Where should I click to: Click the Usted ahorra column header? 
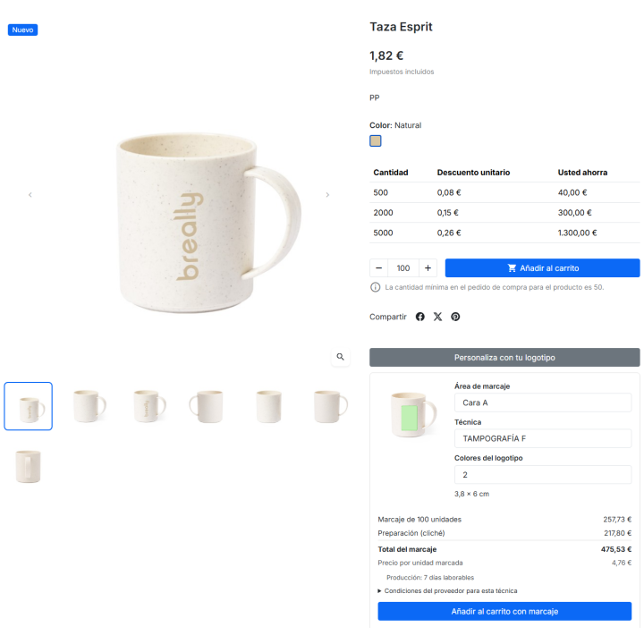(x=582, y=173)
